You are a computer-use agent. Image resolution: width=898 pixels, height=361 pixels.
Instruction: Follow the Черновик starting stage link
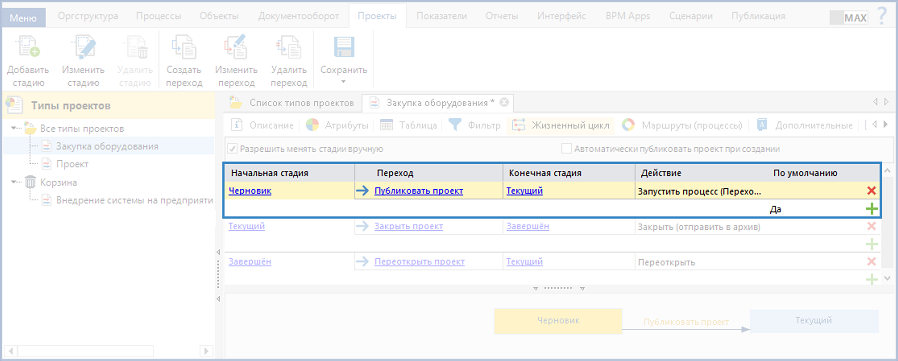click(x=250, y=191)
